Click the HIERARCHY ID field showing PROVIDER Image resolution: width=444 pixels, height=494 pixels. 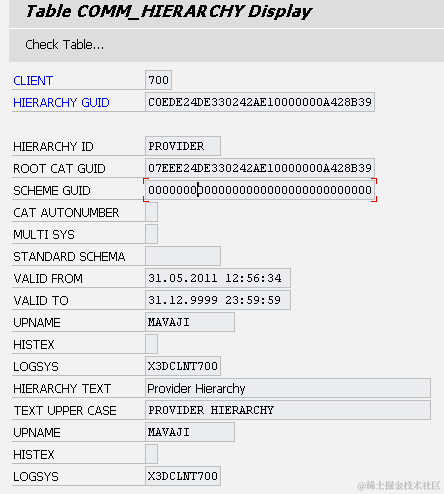183,146
